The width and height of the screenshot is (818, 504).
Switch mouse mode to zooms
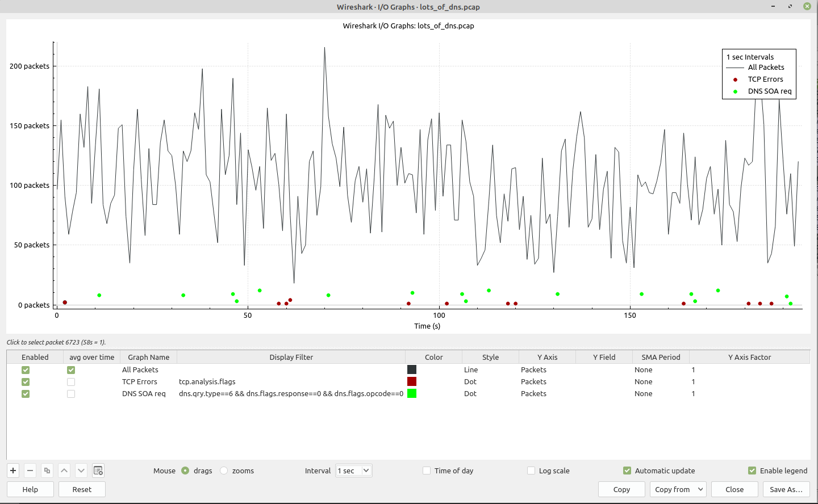[224, 471]
